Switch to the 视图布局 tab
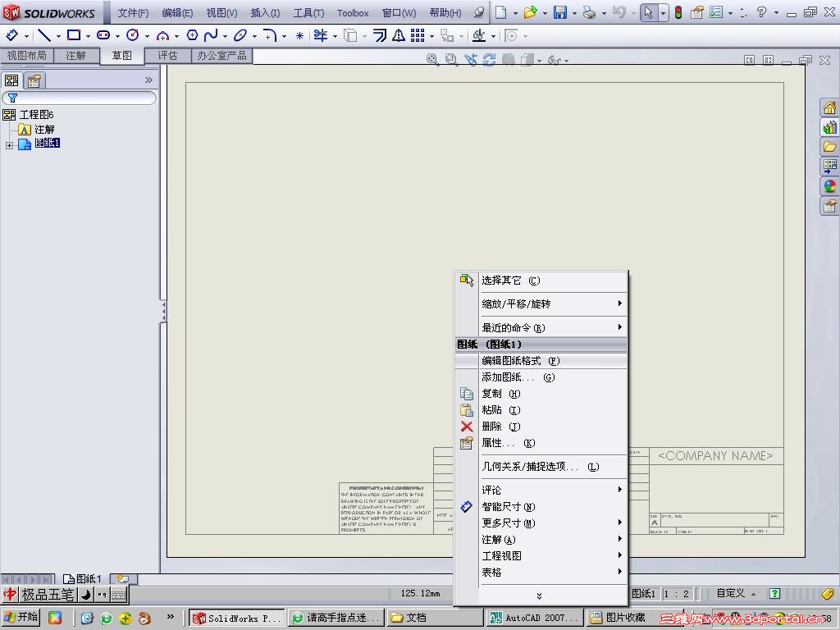The image size is (840, 630). click(x=27, y=56)
